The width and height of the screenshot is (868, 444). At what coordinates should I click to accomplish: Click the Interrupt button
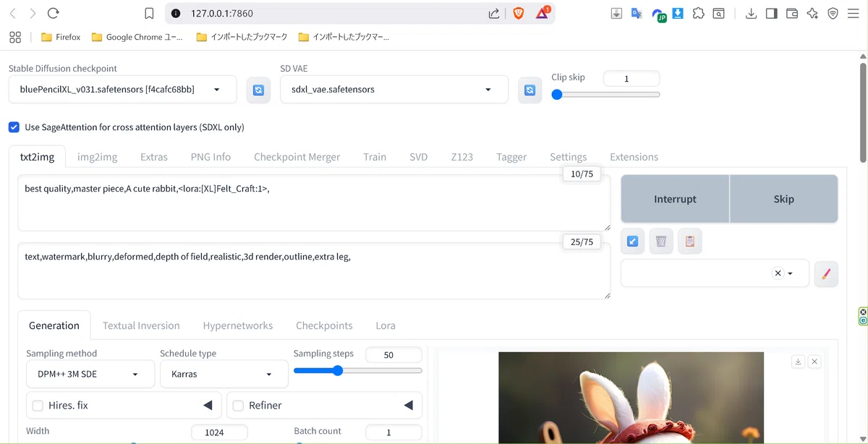pos(675,199)
